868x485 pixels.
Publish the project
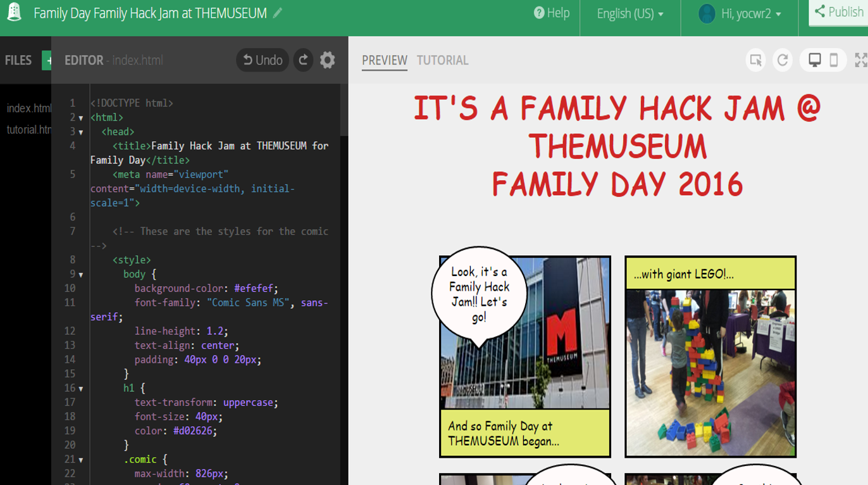click(838, 12)
